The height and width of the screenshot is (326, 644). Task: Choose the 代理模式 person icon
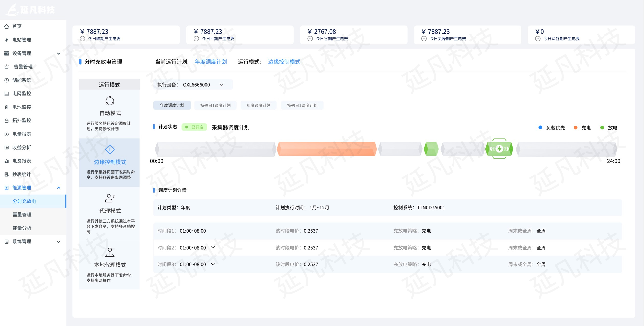point(110,198)
